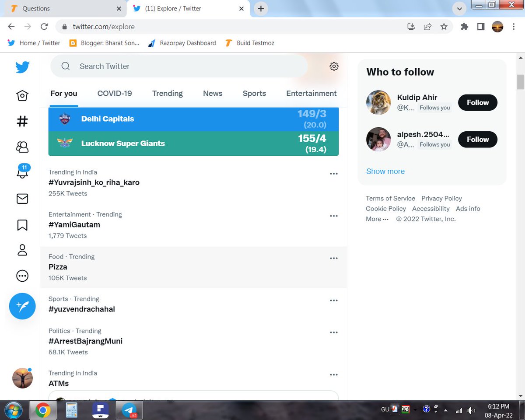This screenshot has width=525, height=420.
Task: Switch to the Trending tab
Action: pos(168,93)
